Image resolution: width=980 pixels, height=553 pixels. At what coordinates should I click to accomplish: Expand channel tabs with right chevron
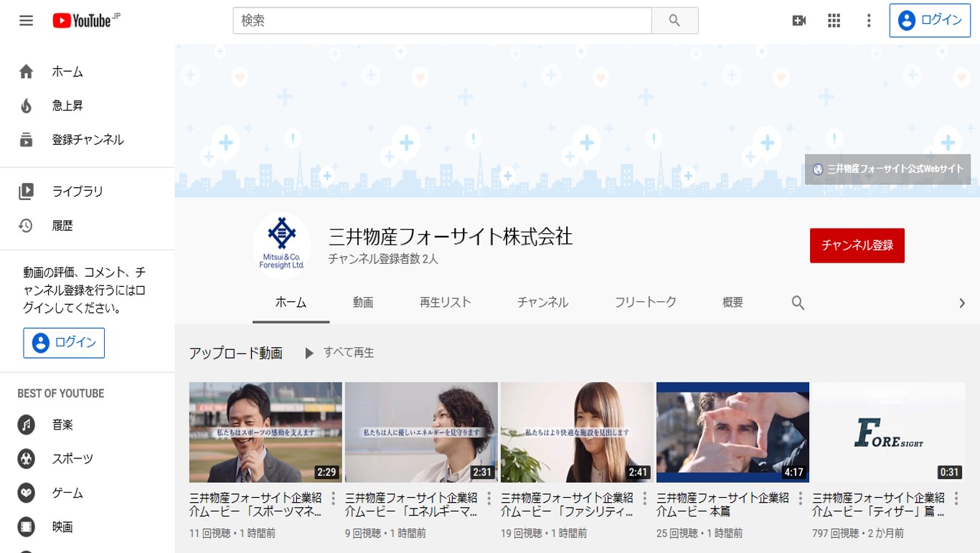pos(962,303)
